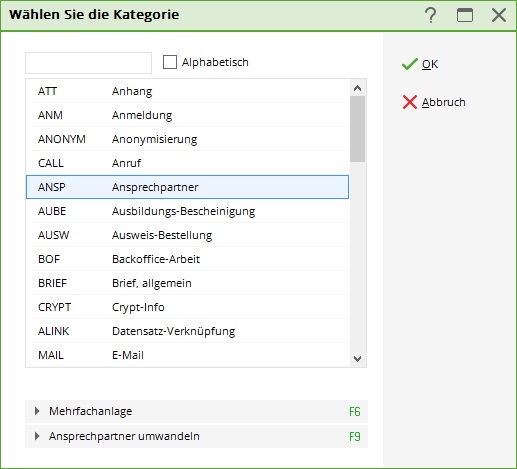Screen dimensions: 517x469
Task: Click the red Abbruch X icon
Action: tap(410, 102)
